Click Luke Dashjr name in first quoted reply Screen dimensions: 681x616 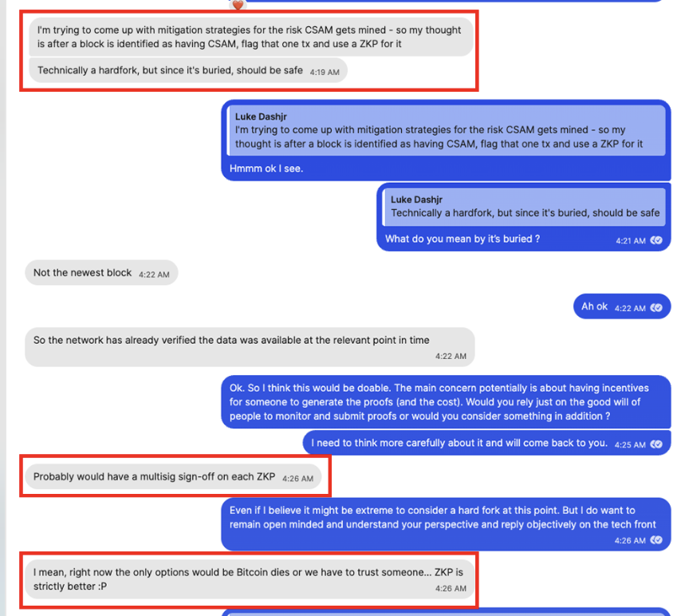point(261,116)
